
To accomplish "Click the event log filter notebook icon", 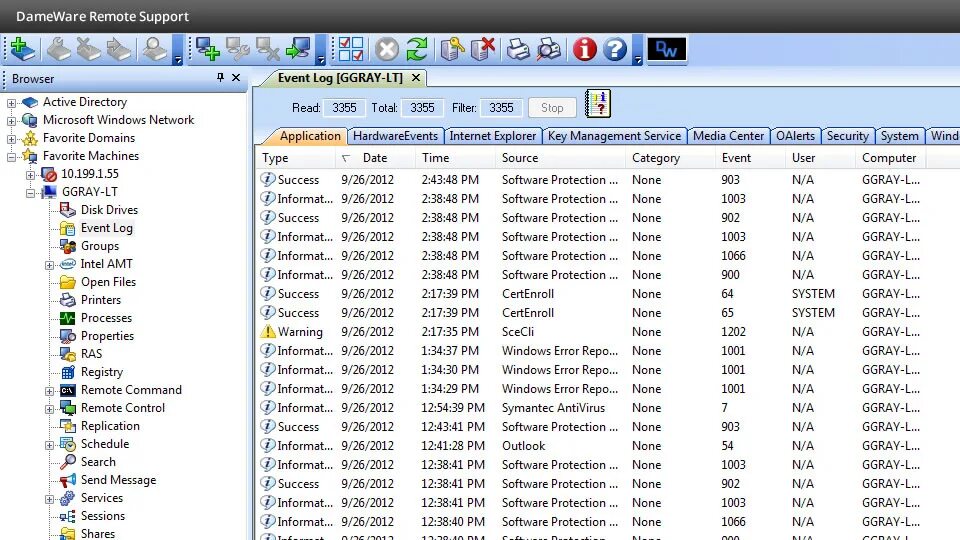I will point(598,103).
